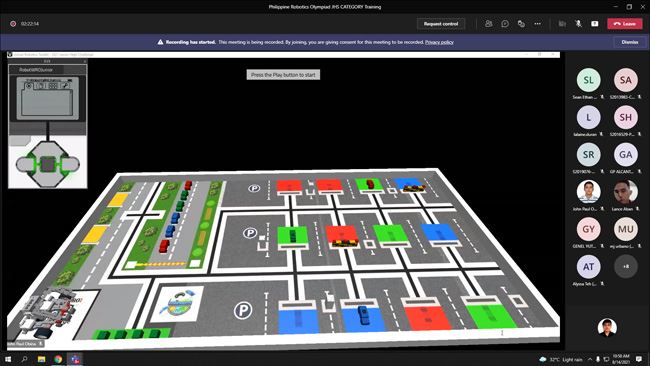Expand the +8 more participants bubble

(x=626, y=267)
